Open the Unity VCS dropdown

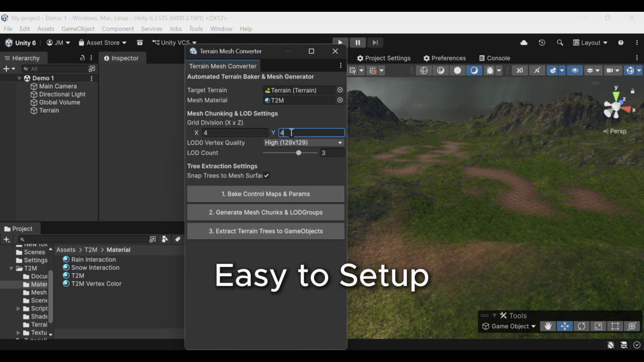174,43
